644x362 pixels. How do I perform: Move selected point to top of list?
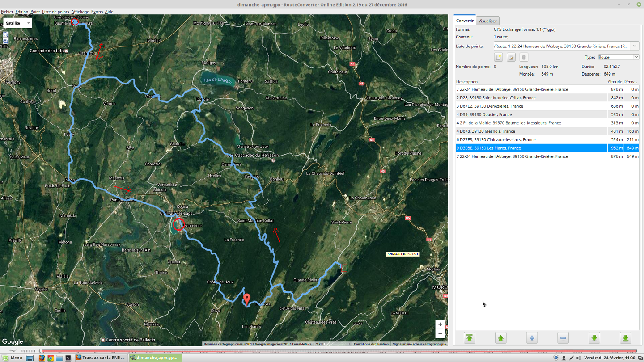coord(470,338)
